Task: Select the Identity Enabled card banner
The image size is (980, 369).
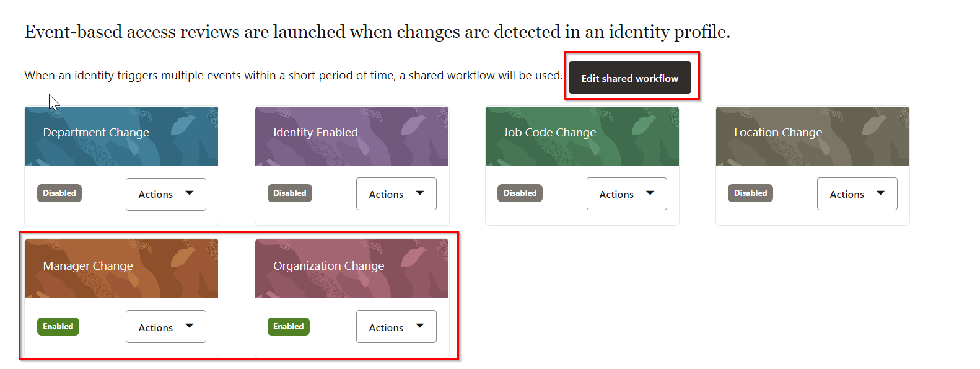Action: click(351, 136)
